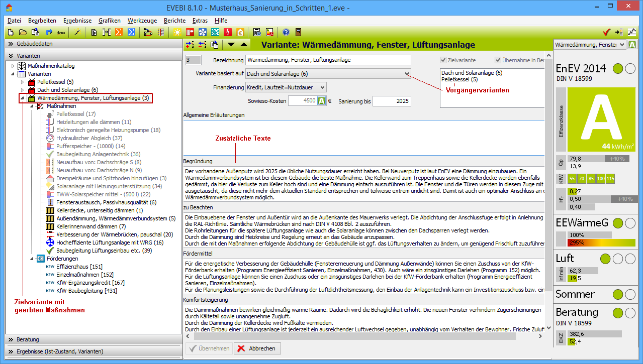Open the Werkzeuge menu
This screenshot has width=643, height=364.
click(x=142, y=21)
